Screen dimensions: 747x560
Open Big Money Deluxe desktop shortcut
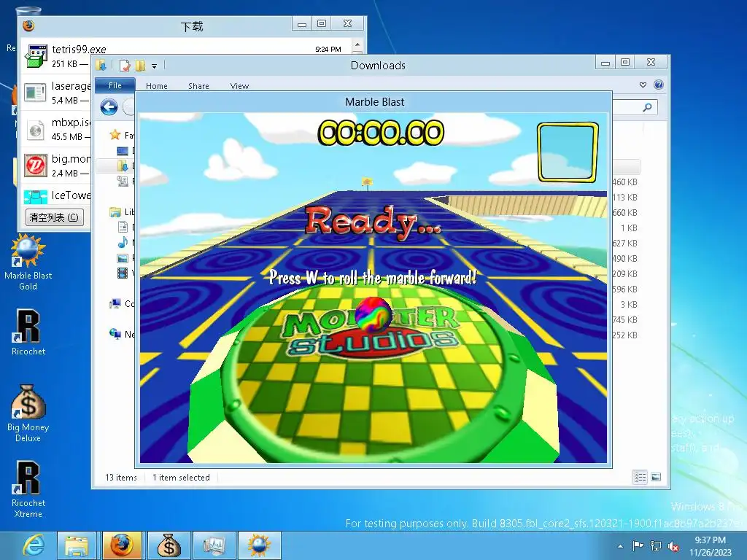tap(28, 413)
